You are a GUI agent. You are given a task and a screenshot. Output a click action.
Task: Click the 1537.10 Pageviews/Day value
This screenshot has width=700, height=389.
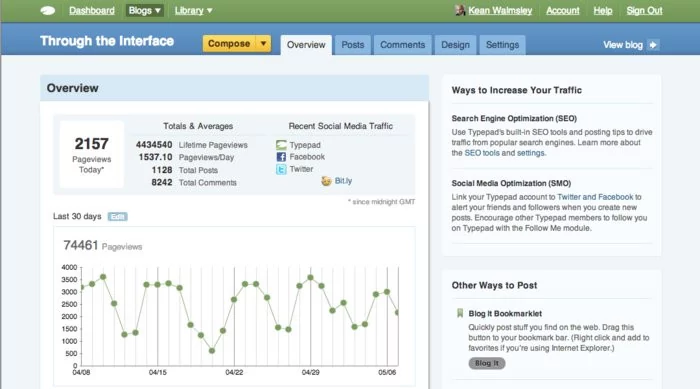[155, 157]
